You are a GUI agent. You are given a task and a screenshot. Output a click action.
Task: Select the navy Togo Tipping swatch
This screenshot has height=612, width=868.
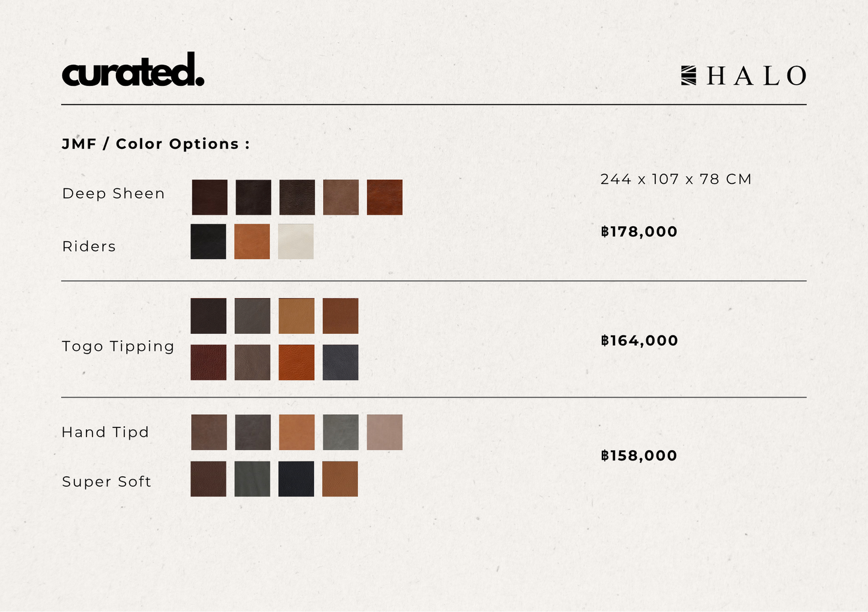(340, 363)
